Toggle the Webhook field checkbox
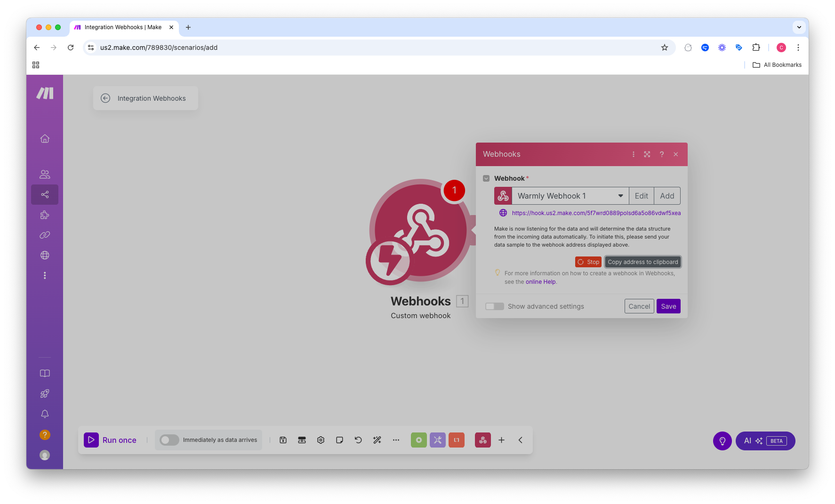835x504 pixels. pos(486,178)
